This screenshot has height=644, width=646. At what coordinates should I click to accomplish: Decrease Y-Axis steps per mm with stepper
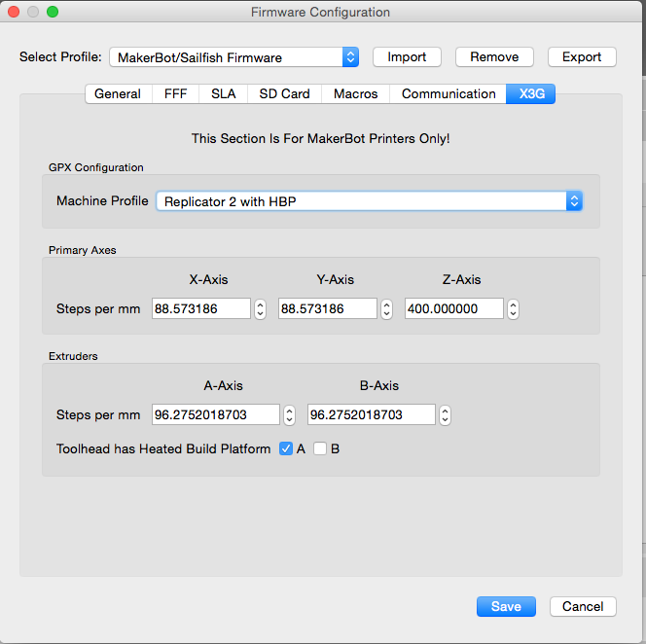pos(386,314)
